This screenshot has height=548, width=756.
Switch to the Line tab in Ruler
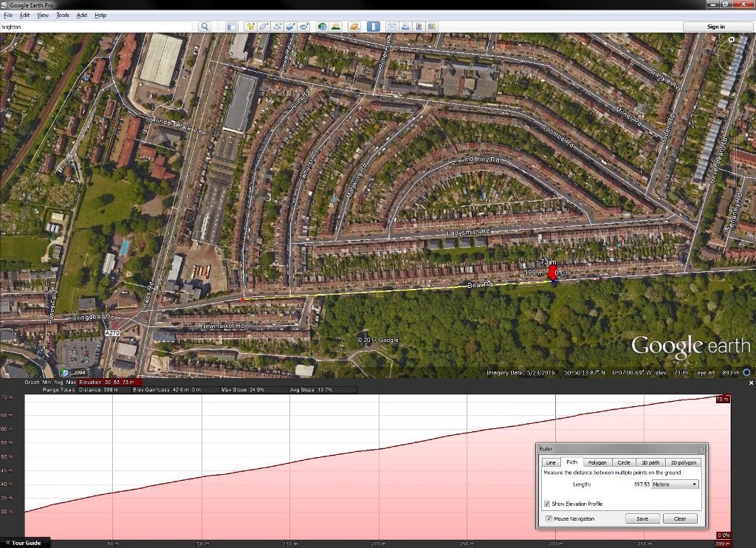[551, 462]
